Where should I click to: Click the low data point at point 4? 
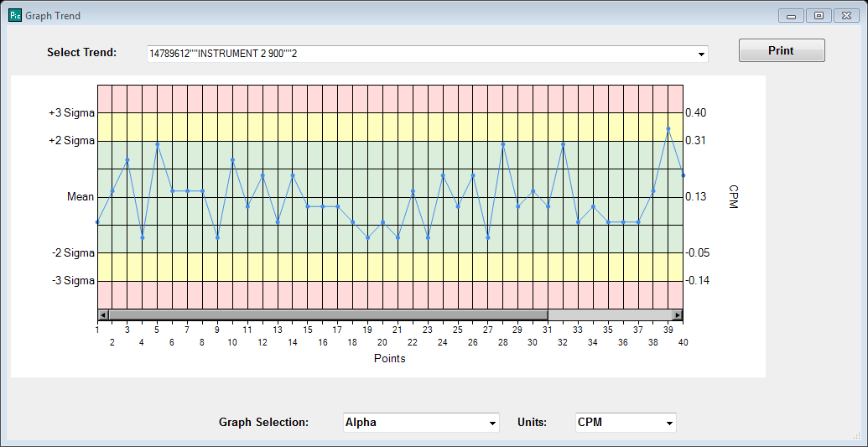143,237
